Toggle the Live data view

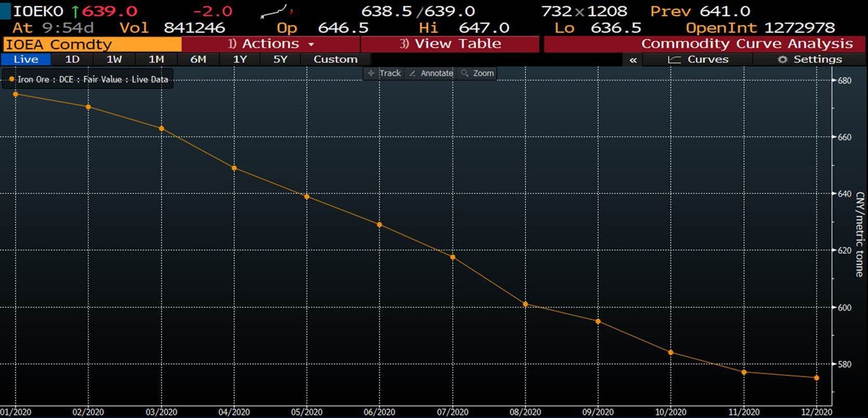click(26, 59)
